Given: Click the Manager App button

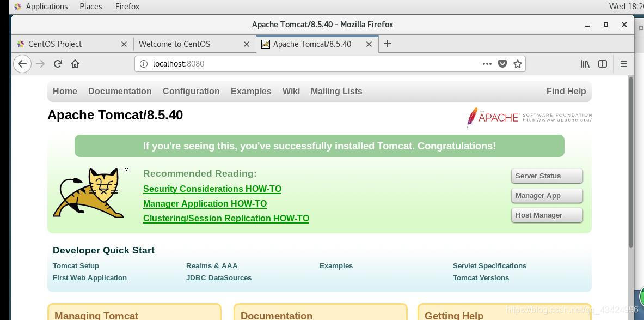Looking at the screenshot, I should tap(547, 196).
